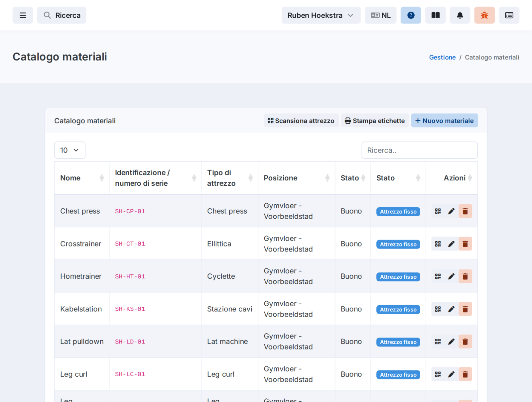This screenshot has height=402, width=532.
Task: Click serial number SH-HT-01
Action: pos(130,276)
